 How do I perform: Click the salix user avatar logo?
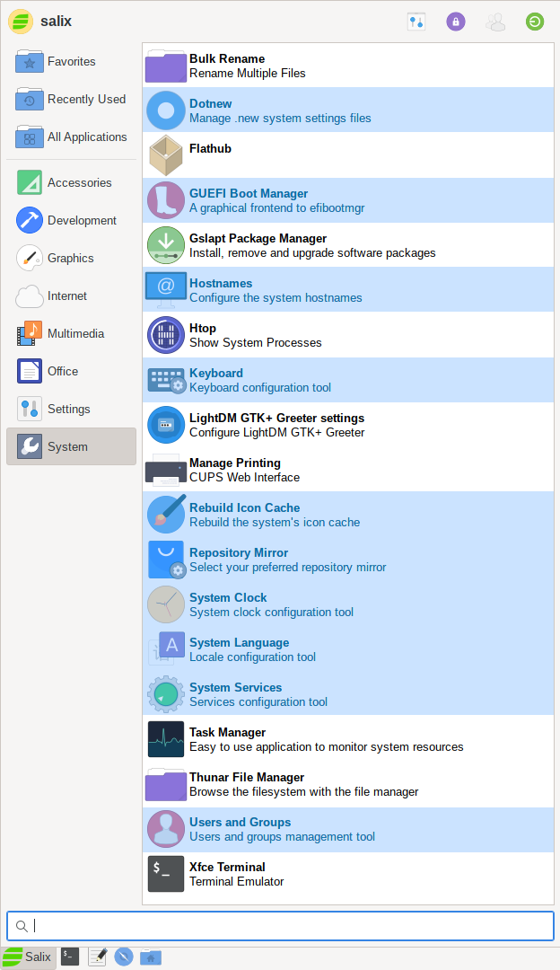pos(21,22)
